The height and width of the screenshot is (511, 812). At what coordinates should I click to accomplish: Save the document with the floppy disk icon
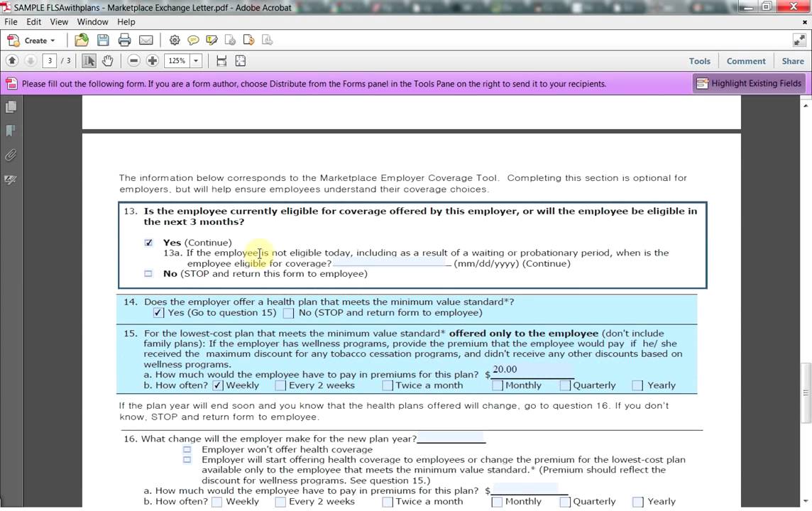coord(102,40)
